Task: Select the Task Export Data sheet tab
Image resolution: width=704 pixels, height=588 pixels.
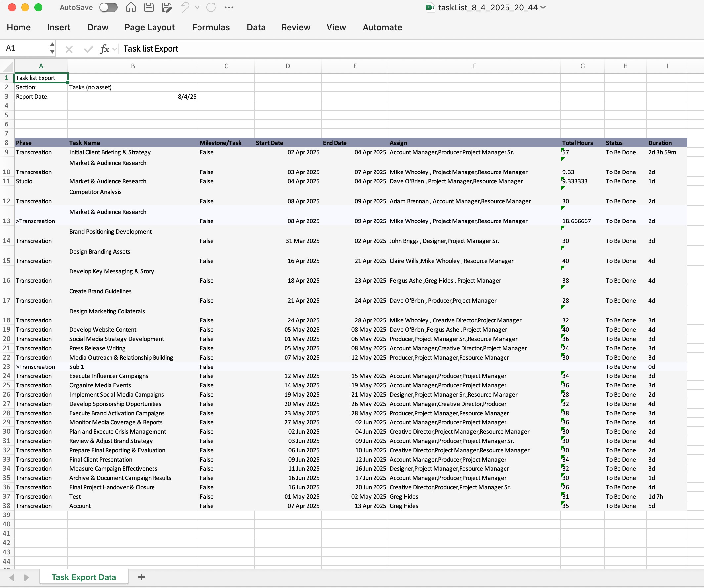Action: pyautogui.click(x=83, y=577)
